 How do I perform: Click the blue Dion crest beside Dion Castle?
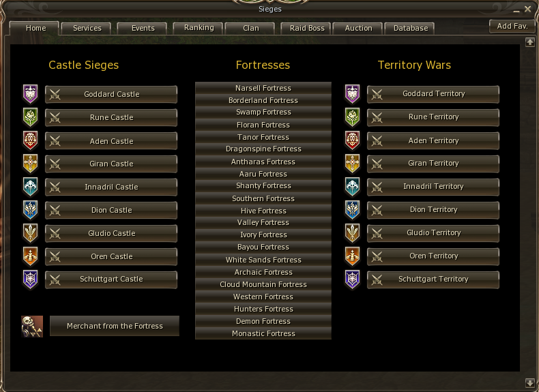click(30, 209)
